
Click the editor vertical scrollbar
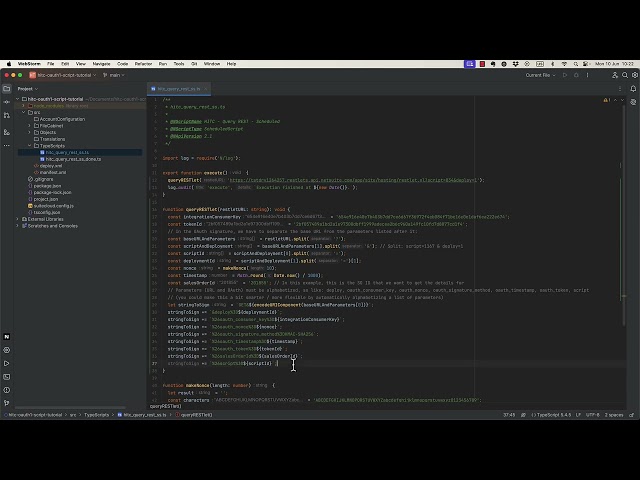coord(624,216)
